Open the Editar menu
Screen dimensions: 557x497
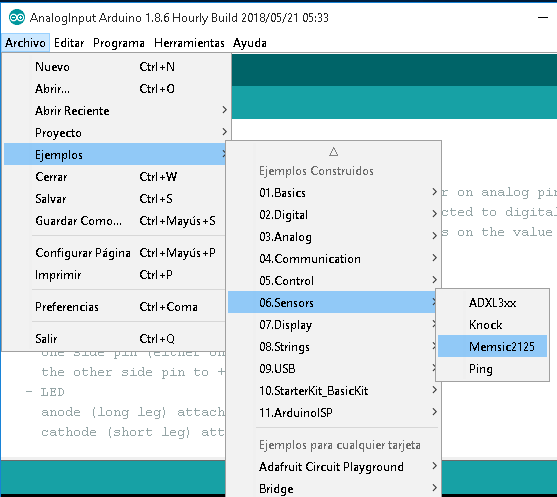69,43
